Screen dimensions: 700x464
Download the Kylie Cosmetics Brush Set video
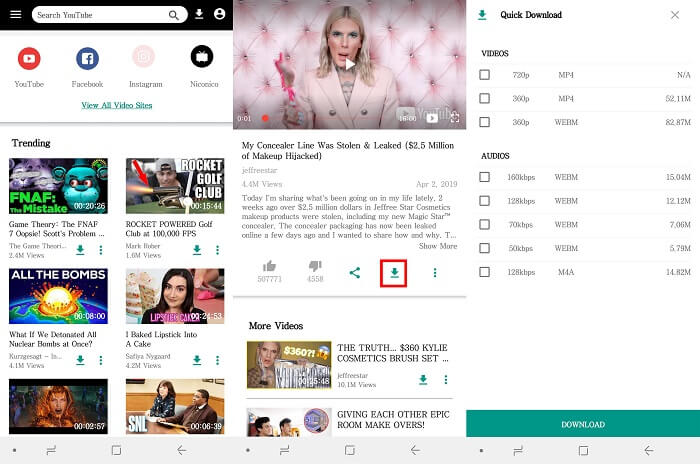pos(423,380)
